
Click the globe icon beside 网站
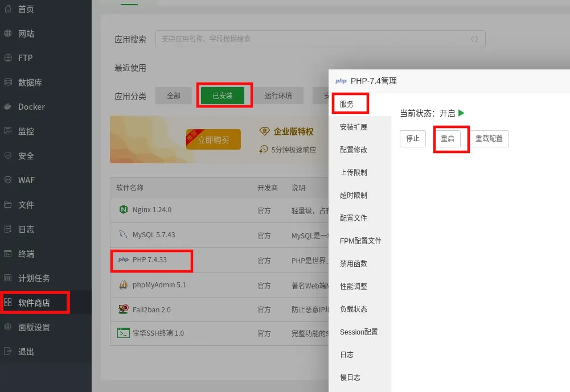(7, 33)
